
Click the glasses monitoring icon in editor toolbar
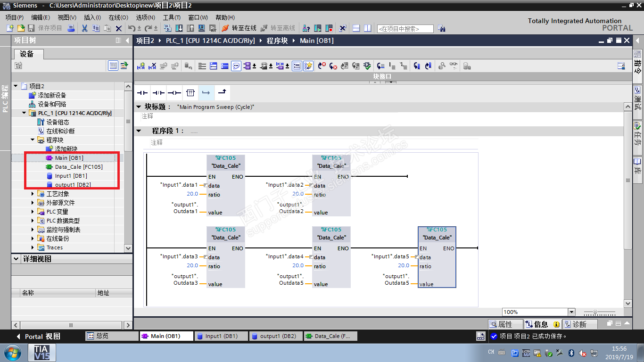[x=454, y=66]
